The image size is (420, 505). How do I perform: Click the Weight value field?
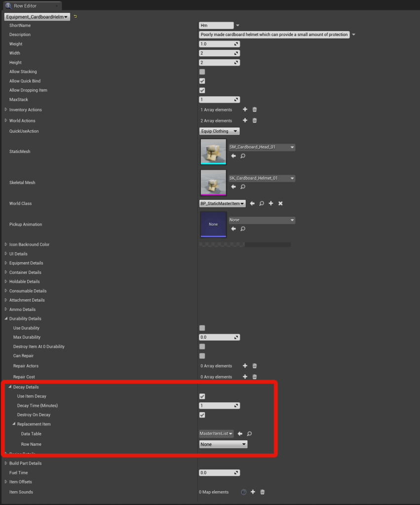click(x=219, y=44)
